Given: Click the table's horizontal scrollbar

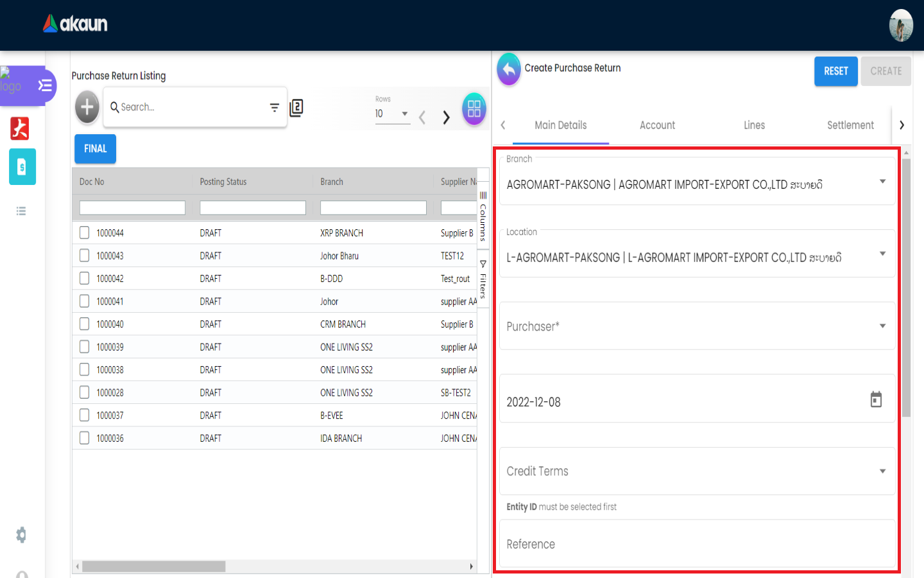Looking at the screenshot, I should coord(154,566).
